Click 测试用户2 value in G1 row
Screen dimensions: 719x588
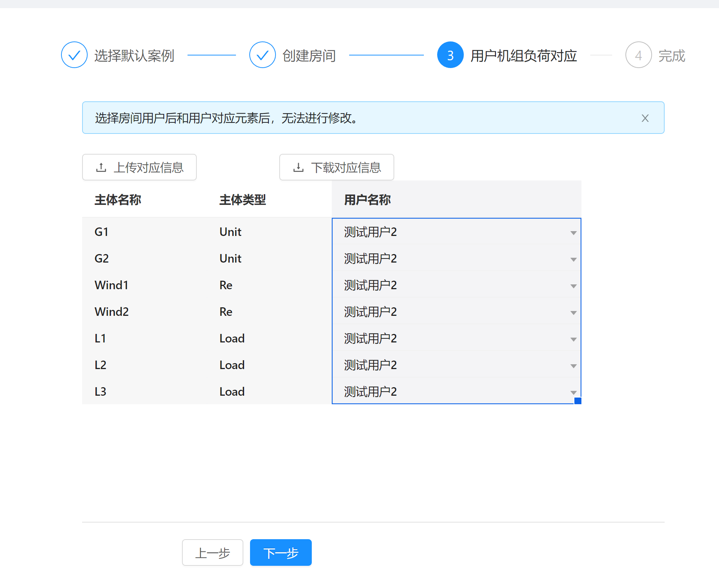point(370,232)
